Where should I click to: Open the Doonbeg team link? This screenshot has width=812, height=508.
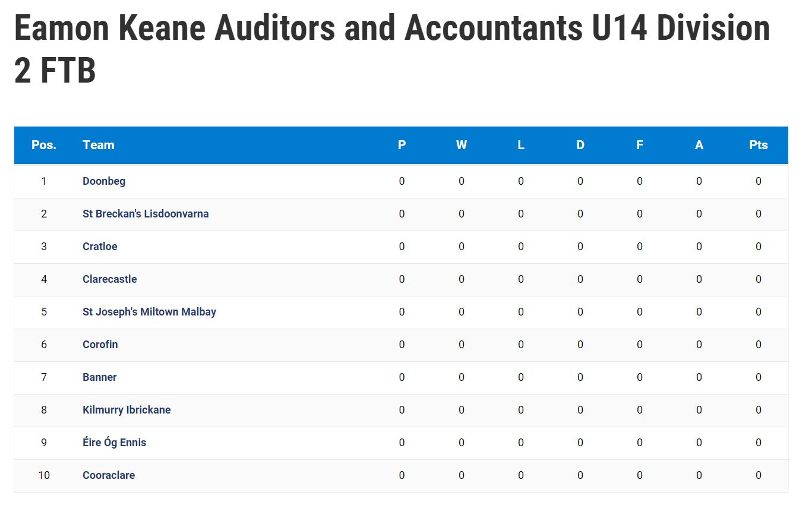(x=104, y=181)
